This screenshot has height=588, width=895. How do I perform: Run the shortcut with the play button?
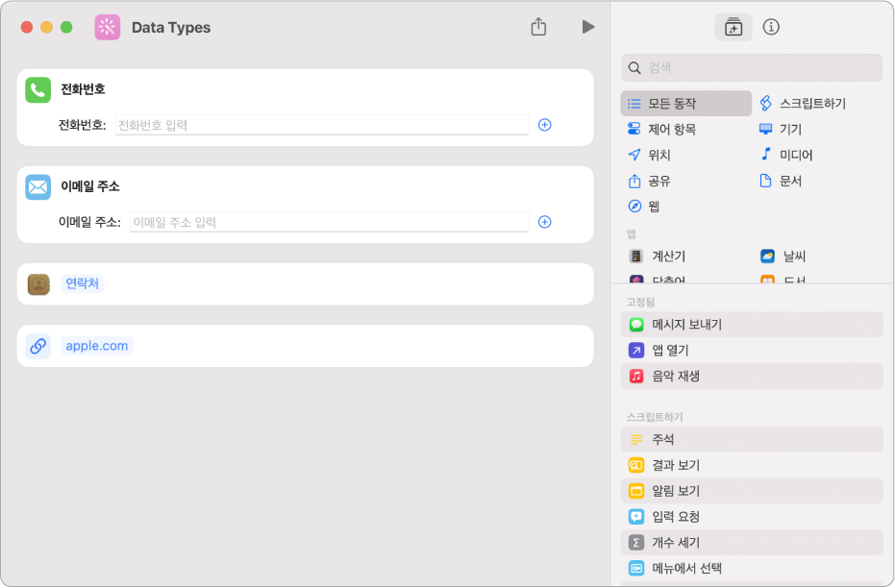[x=588, y=27]
